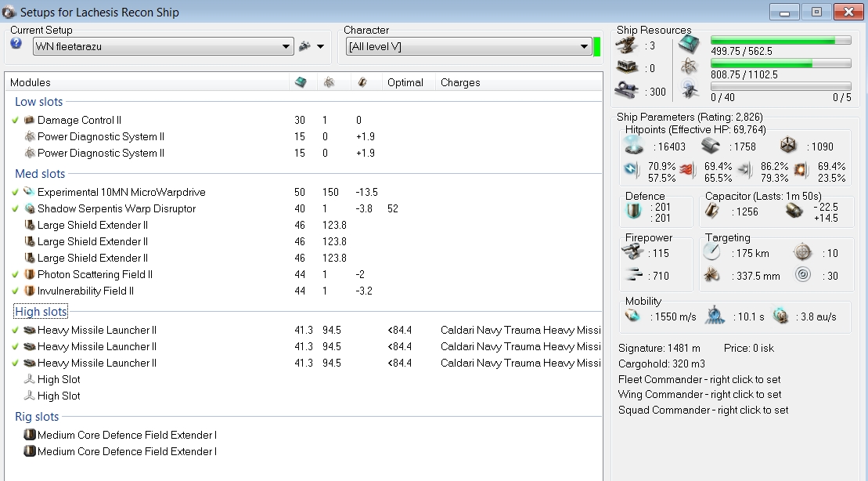Click the targeting range icon beside 175 km
868x481 pixels.
(711, 252)
